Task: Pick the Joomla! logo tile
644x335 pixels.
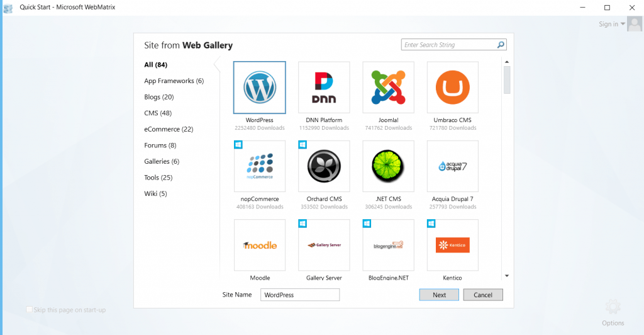Action: coord(389,88)
